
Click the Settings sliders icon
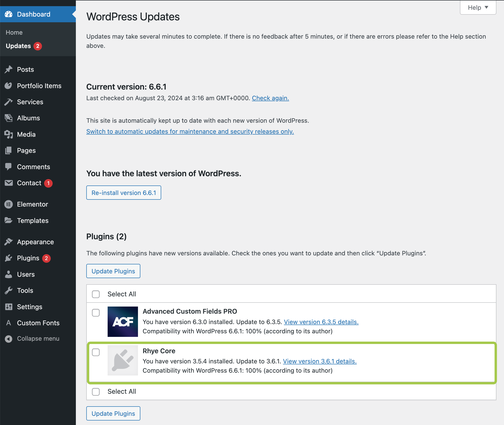(x=9, y=307)
